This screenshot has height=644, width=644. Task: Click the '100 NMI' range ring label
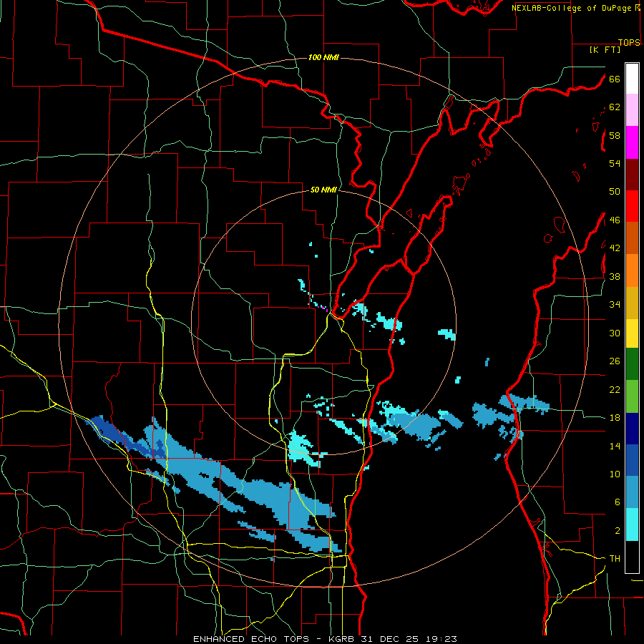[323, 57]
